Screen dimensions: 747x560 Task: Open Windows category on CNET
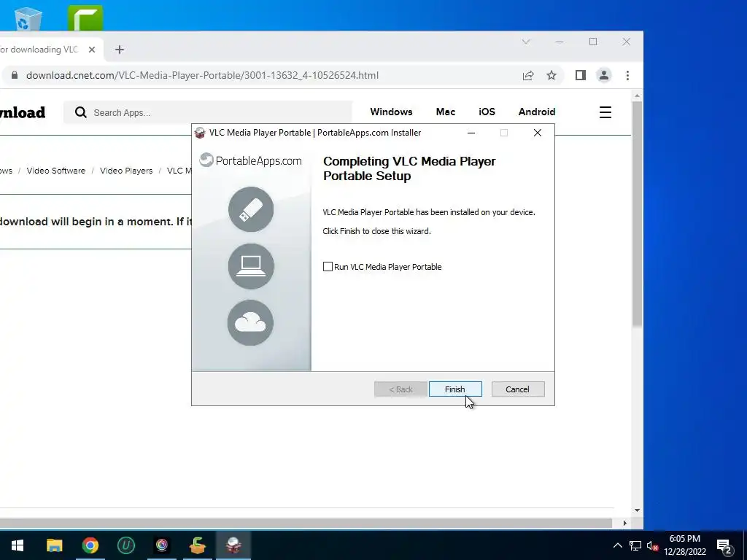point(391,112)
